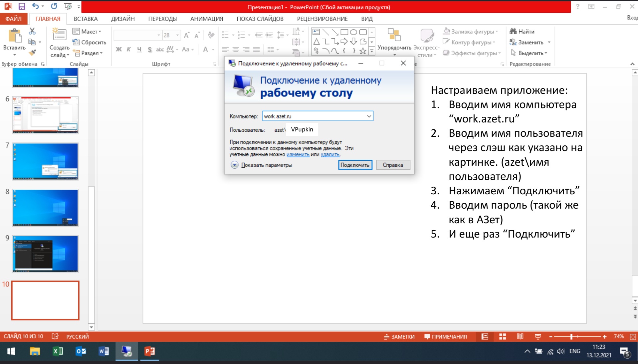
Task: Switch to Reading view in status bar
Action: pyautogui.click(x=520, y=337)
